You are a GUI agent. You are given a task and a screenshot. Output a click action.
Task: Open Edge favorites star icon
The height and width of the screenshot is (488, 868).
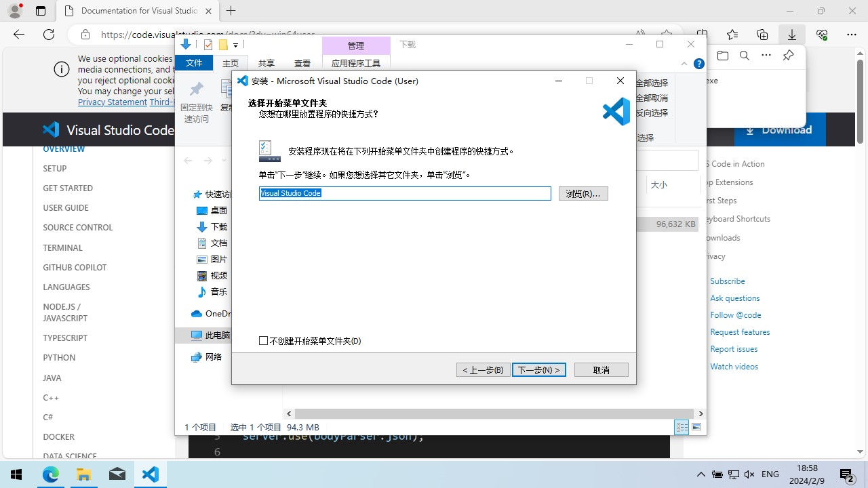(x=732, y=35)
